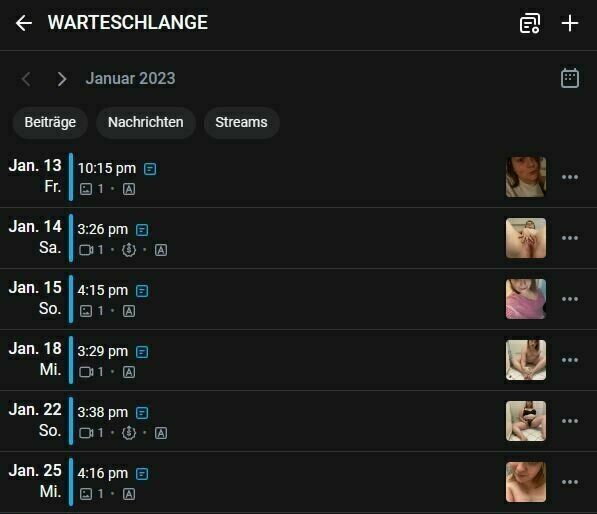Click the image icon in the Jan. 15 entry
The height and width of the screenshot is (514, 597).
86,311
